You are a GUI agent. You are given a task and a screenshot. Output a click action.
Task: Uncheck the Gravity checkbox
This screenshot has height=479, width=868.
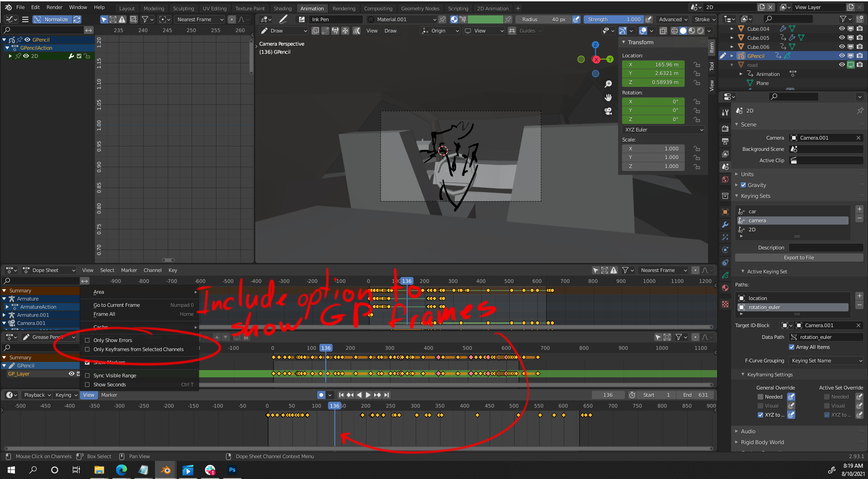743,185
